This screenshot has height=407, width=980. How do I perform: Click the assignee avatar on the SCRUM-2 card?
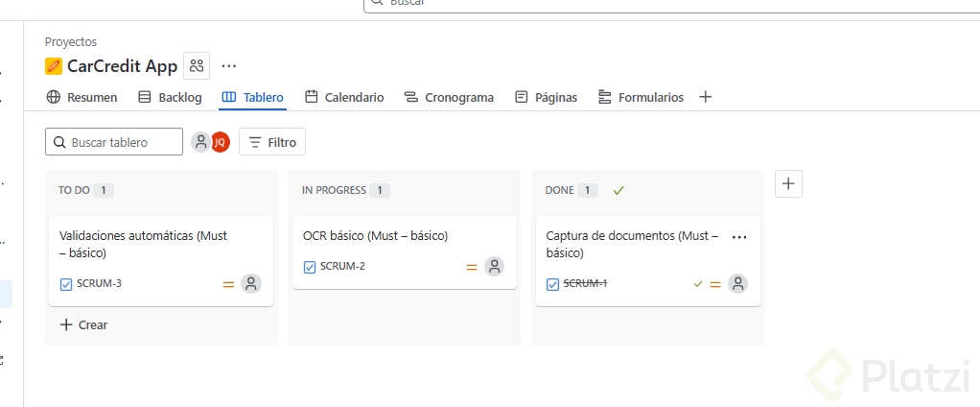[494, 267]
